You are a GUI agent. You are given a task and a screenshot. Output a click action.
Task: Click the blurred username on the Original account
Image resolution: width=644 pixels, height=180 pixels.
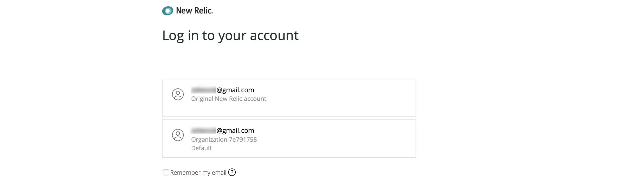pyautogui.click(x=203, y=90)
